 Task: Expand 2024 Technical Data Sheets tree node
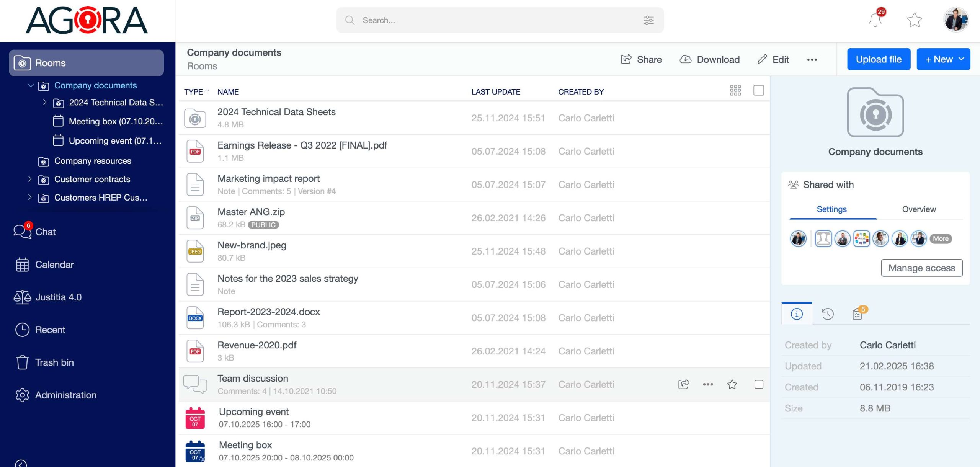pos(45,102)
